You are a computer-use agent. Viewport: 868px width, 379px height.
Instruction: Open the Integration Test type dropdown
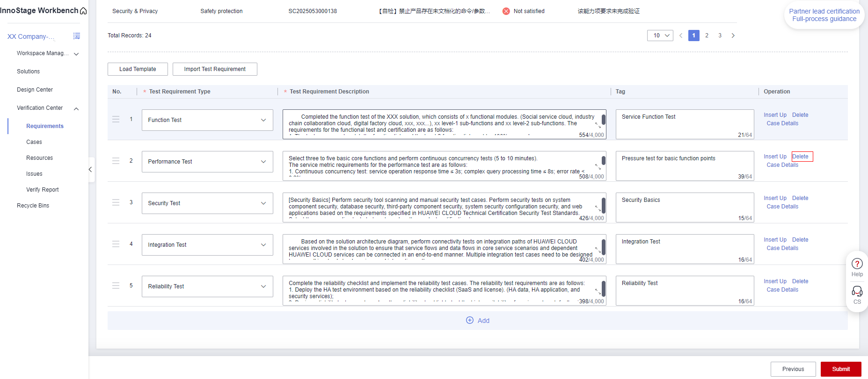pyautogui.click(x=207, y=245)
